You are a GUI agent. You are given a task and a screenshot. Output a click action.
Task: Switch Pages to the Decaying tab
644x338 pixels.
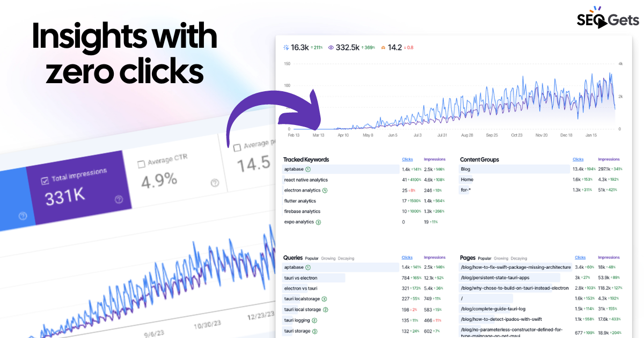pyautogui.click(x=519, y=258)
